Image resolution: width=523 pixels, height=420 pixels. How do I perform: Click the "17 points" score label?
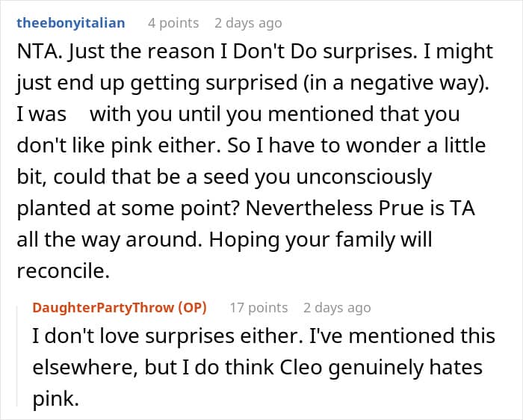[258, 307]
